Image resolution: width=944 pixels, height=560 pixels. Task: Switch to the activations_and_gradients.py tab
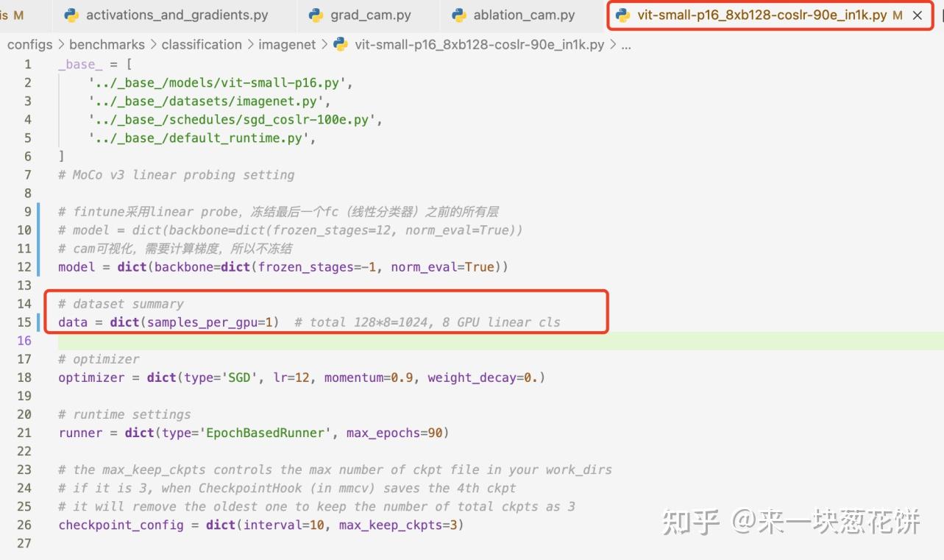point(166,15)
